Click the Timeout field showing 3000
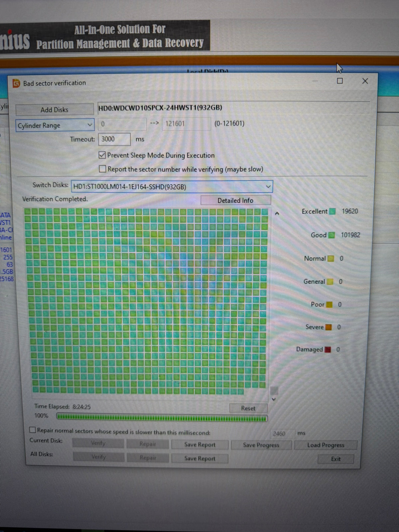399x532 pixels. pyautogui.click(x=114, y=139)
